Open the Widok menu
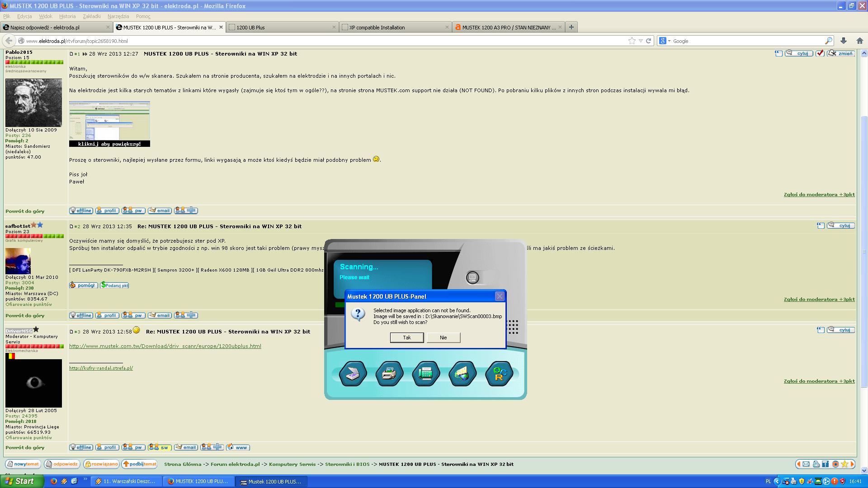 [46, 16]
